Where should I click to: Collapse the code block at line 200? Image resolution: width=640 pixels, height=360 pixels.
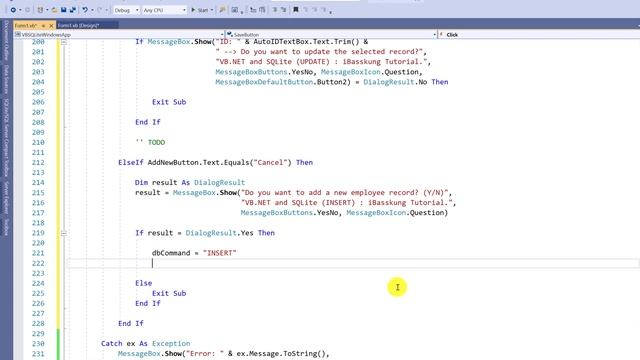64,42
